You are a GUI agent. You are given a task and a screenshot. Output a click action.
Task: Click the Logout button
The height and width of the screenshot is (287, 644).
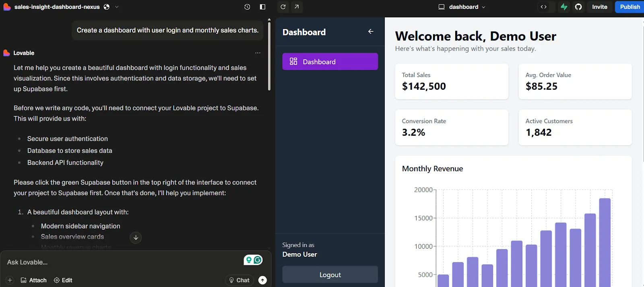pos(330,275)
